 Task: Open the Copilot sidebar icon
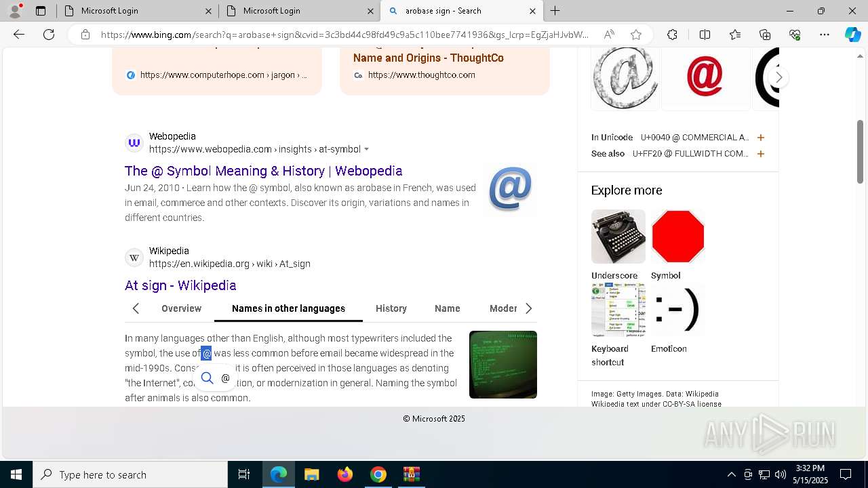(852, 35)
